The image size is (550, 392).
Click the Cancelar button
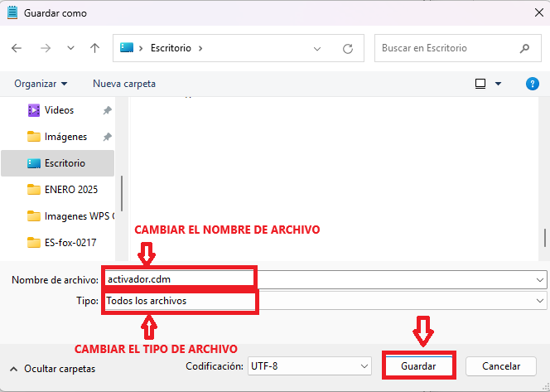501,366
